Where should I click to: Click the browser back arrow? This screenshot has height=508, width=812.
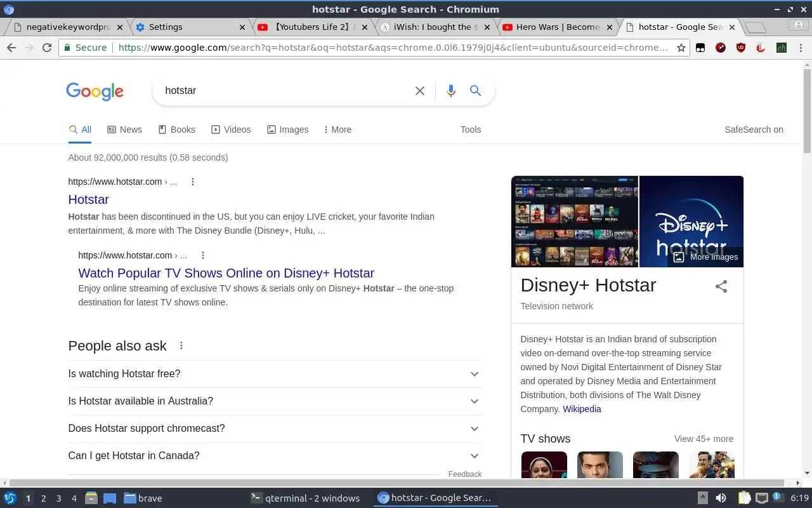pos(11,48)
